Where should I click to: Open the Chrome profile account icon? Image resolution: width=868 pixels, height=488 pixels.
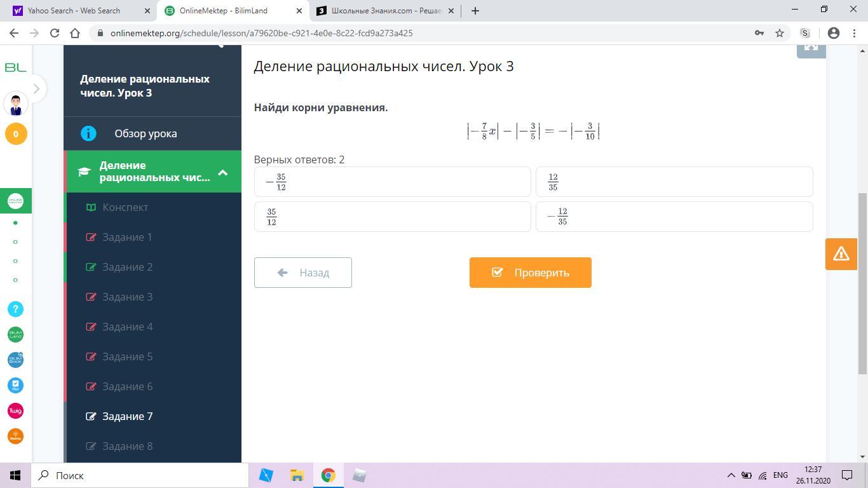click(x=834, y=33)
